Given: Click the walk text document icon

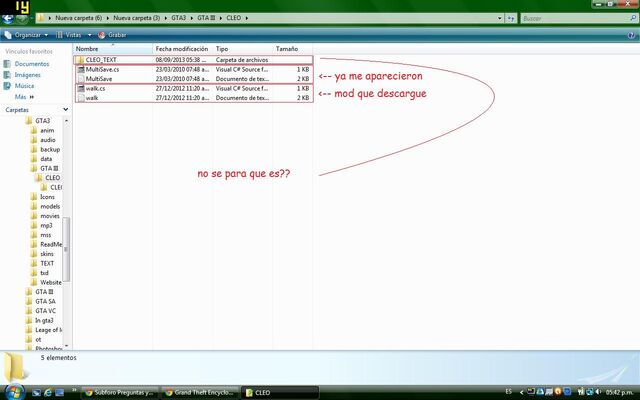Looking at the screenshot, I should coord(81,98).
